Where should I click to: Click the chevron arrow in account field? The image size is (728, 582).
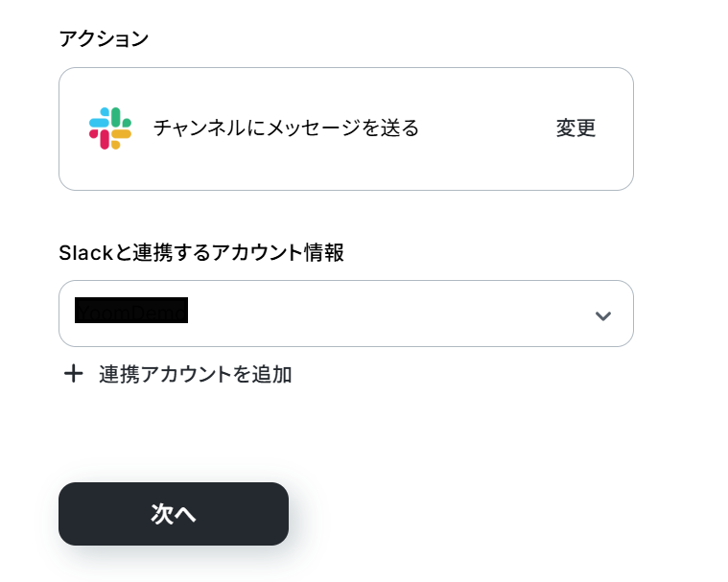pos(602,315)
